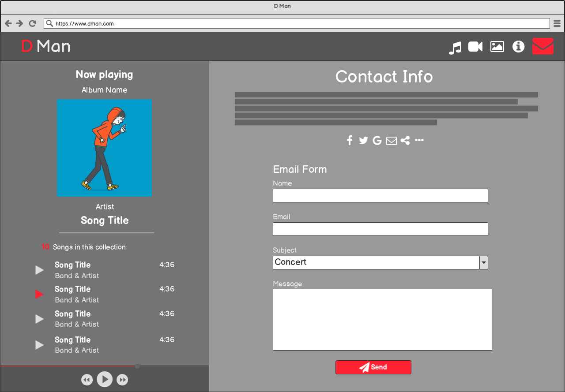Click the playback progress slider knob
The width and height of the screenshot is (565, 392).
tap(137, 366)
